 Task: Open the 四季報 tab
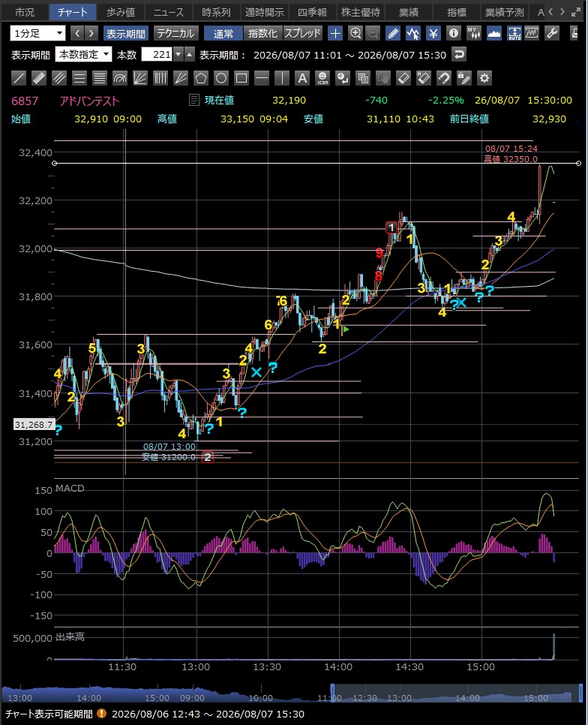[x=312, y=12]
